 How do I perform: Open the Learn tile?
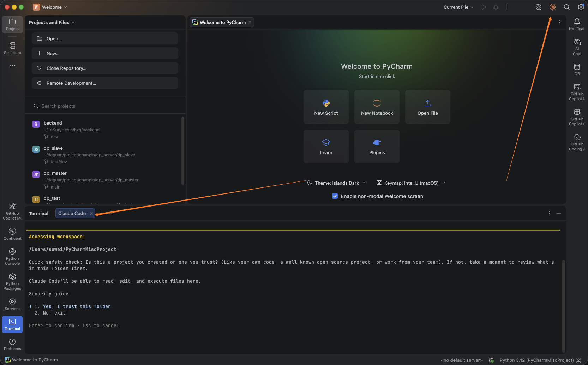tap(326, 146)
